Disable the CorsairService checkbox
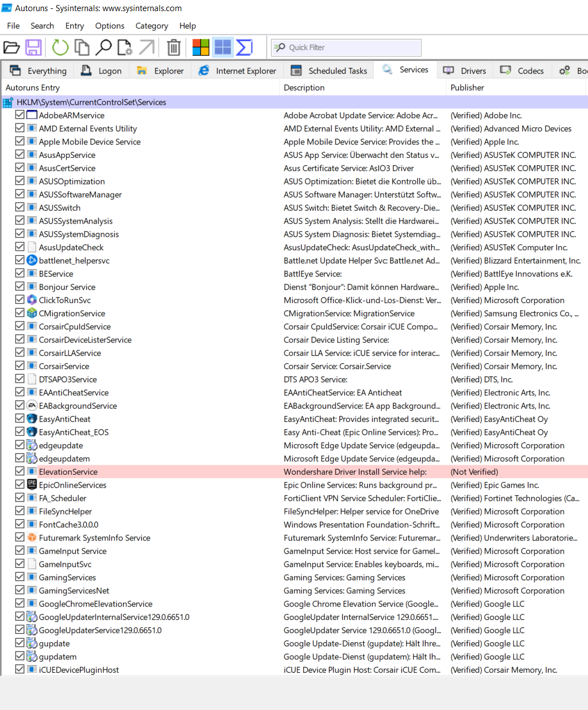The image size is (588, 710). tap(20, 365)
